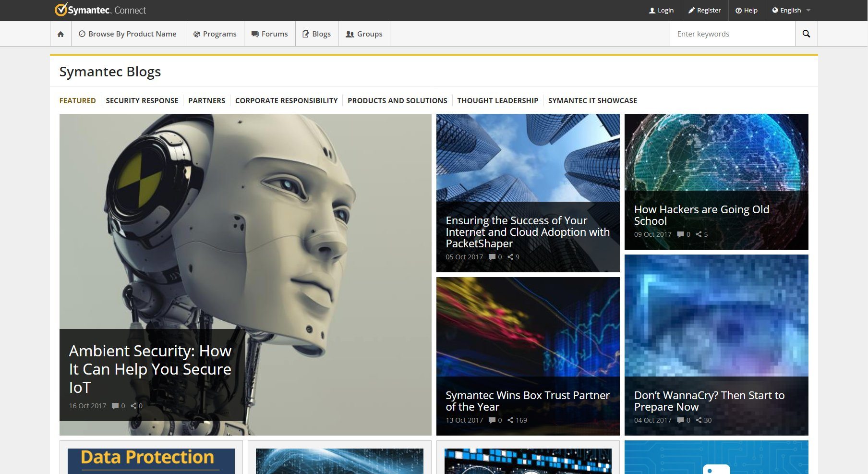
Task: Open the WannaCry preparation blog post
Action: tap(710, 401)
